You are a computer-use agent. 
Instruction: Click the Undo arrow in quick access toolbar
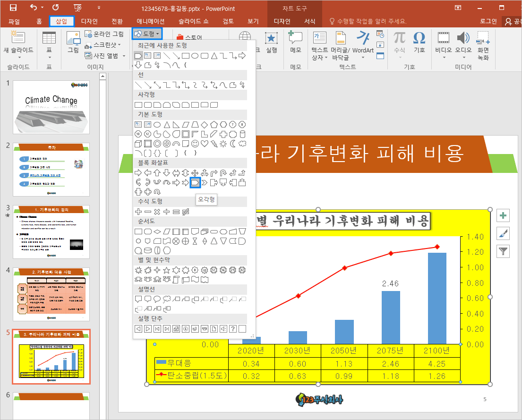point(34,8)
